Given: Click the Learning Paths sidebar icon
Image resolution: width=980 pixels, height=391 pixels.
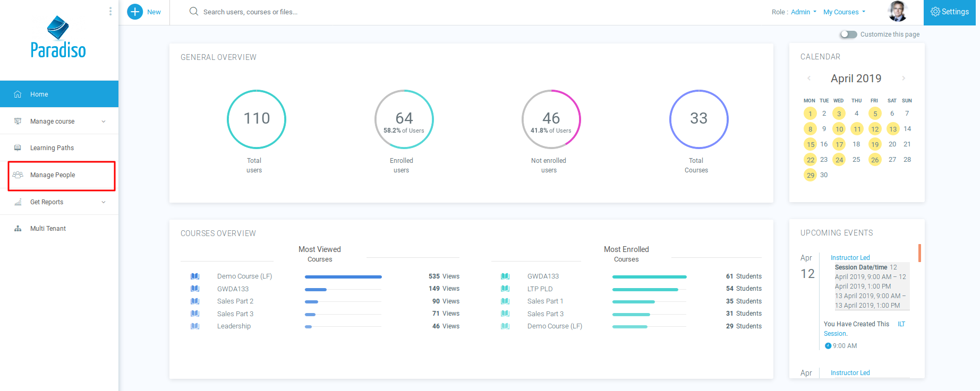Looking at the screenshot, I should 18,148.
